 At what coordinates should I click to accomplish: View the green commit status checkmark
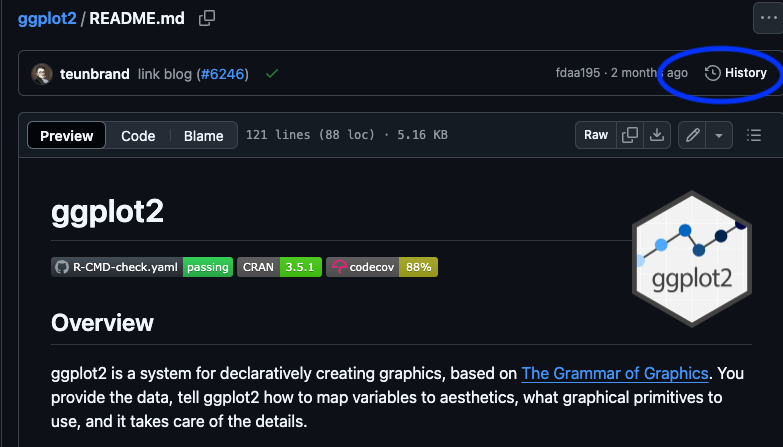pyautogui.click(x=272, y=74)
